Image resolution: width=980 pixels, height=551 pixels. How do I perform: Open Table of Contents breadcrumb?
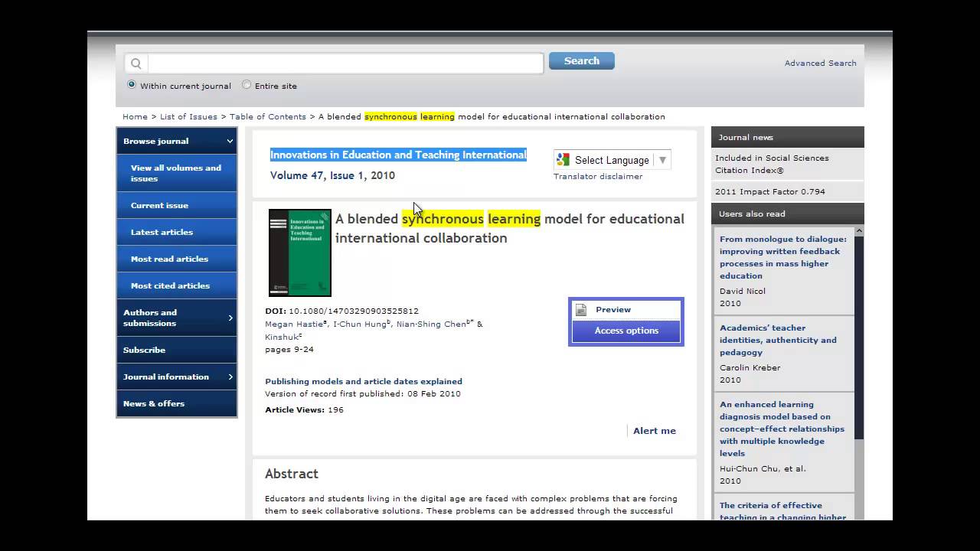tap(268, 117)
